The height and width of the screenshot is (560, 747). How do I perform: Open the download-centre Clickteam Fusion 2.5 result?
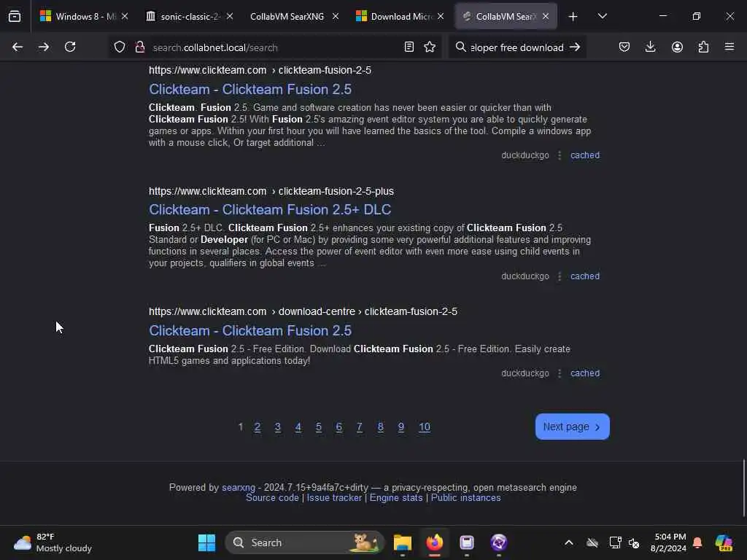coord(250,331)
